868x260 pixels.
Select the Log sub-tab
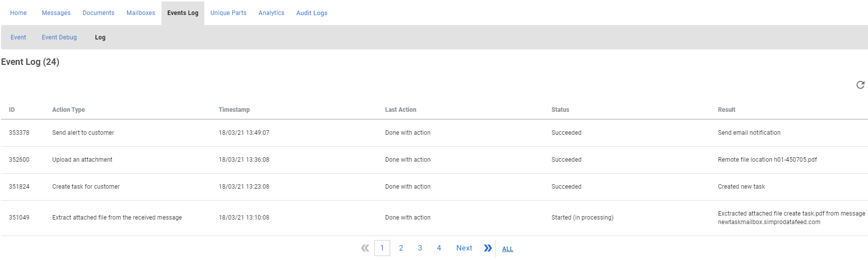pos(100,37)
